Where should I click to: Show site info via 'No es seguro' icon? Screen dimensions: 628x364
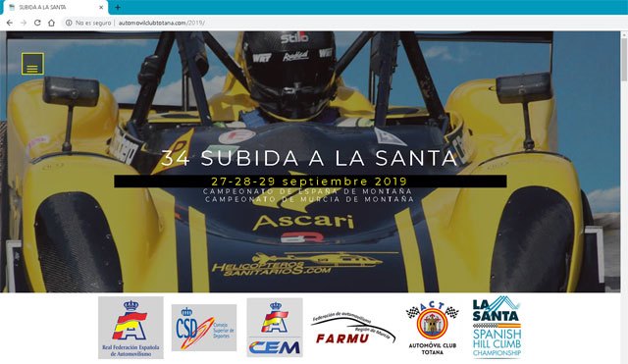(x=69, y=23)
